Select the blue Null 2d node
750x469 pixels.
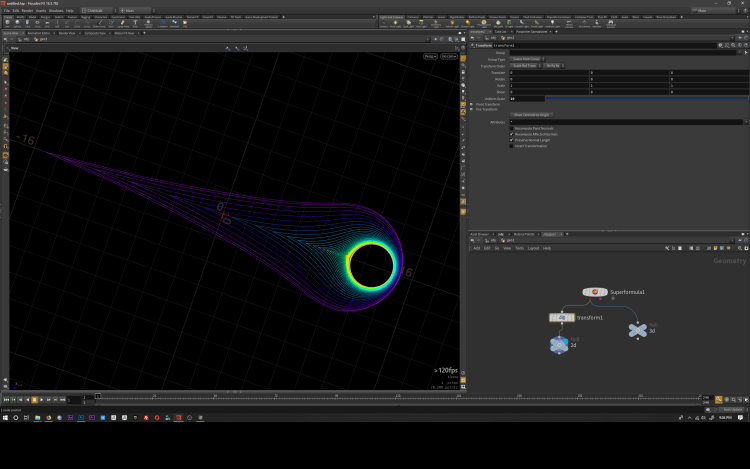tap(558, 344)
